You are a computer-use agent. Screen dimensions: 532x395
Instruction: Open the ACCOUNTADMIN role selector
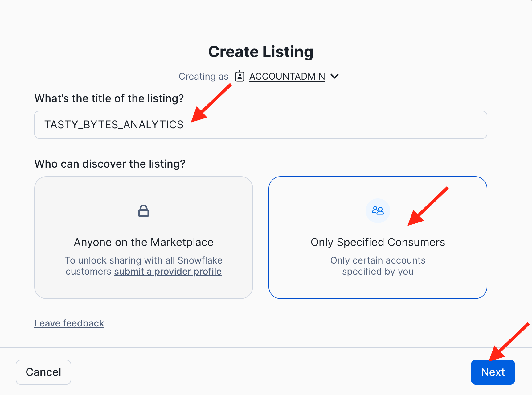[287, 76]
